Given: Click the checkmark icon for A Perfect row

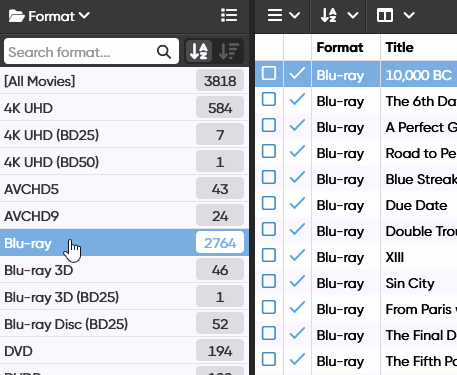Looking at the screenshot, I should [297, 125].
